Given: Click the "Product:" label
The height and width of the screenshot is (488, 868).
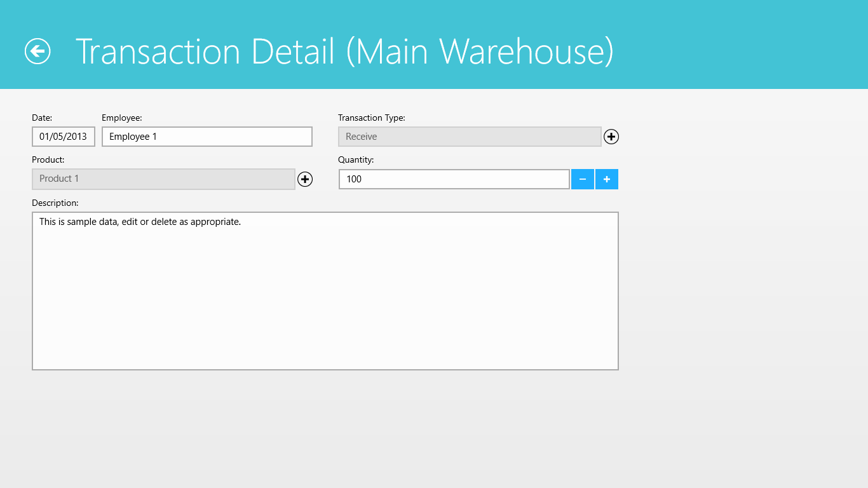Looking at the screenshot, I should (48, 159).
